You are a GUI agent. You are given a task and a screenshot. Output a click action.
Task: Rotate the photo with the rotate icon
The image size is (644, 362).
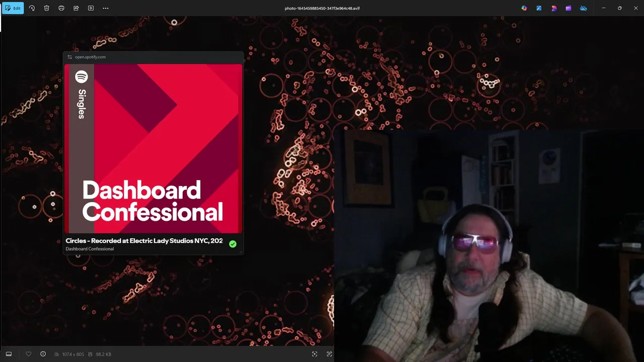tap(32, 8)
